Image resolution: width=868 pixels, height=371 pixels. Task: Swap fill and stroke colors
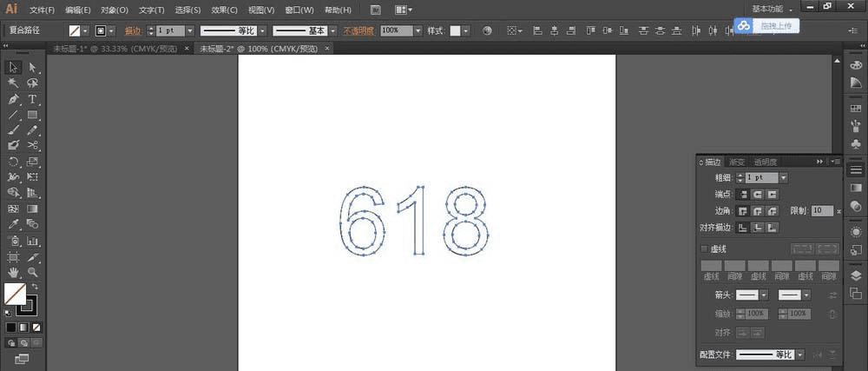[35, 286]
